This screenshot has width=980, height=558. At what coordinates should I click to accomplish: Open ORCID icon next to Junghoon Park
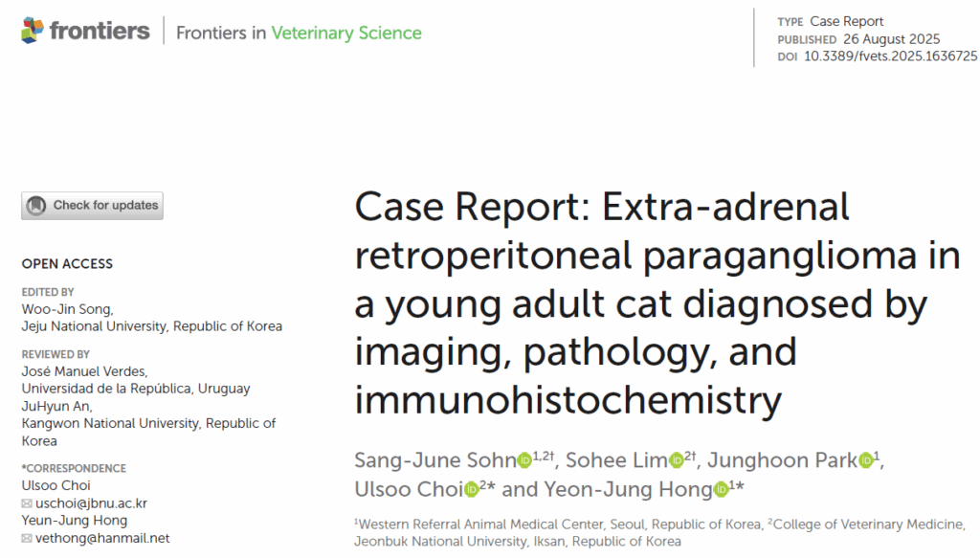pyautogui.click(x=866, y=461)
